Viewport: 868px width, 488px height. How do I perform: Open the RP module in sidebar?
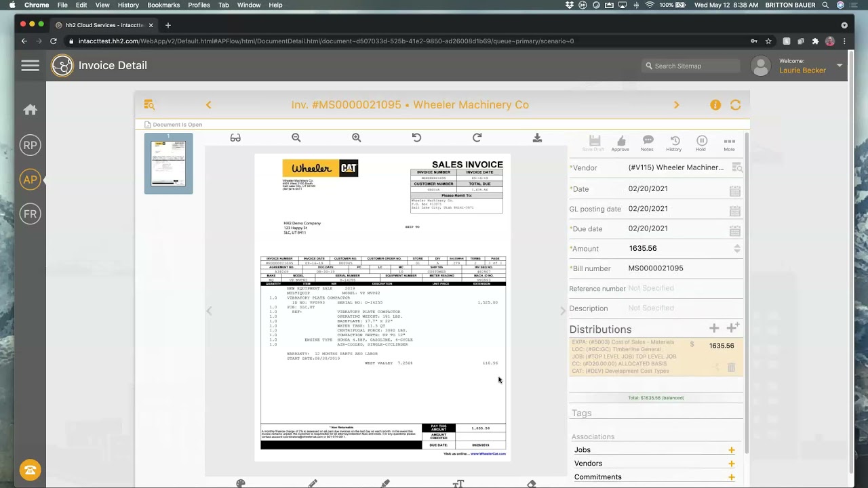30,145
